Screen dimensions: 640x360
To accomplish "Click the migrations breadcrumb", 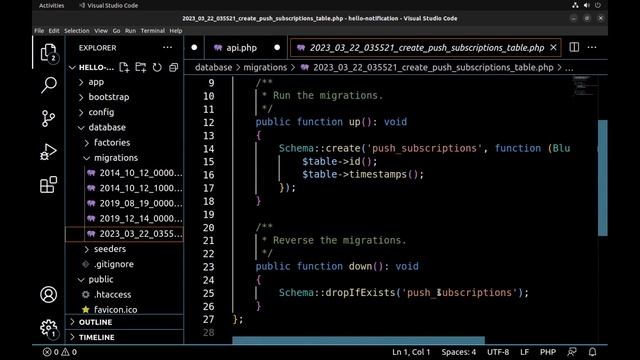I will coord(265,67).
